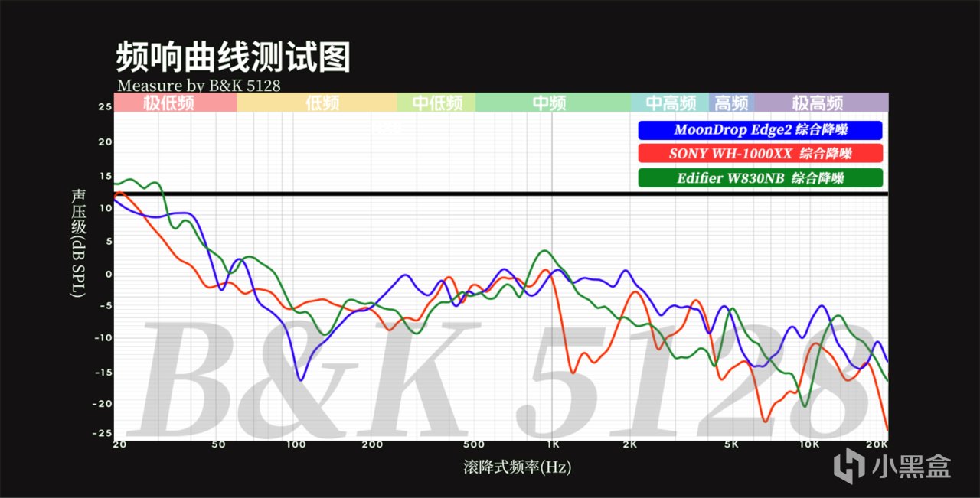The height and width of the screenshot is (498, 980).
Task: Click the 10K tick on frequency axis
Action: tap(809, 444)
